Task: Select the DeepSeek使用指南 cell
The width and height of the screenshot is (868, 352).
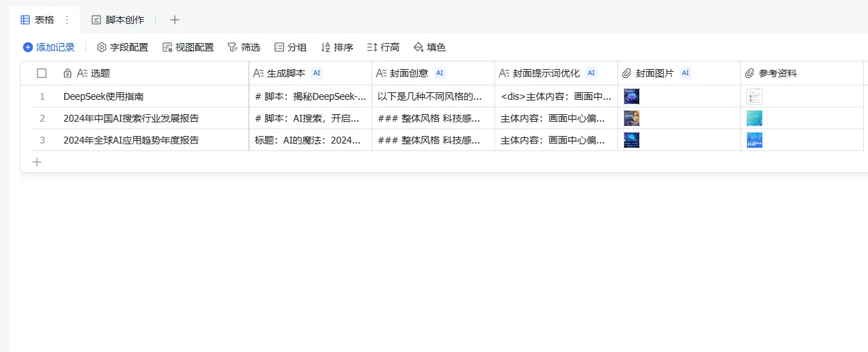Action: (154, 96)
